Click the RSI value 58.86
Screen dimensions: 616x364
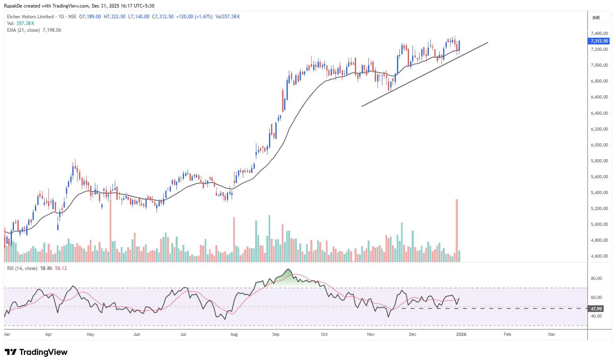pos(46,268)
